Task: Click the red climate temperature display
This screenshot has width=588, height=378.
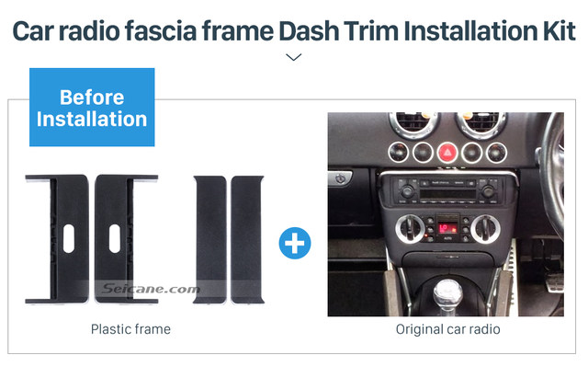Action: point(447,227)
